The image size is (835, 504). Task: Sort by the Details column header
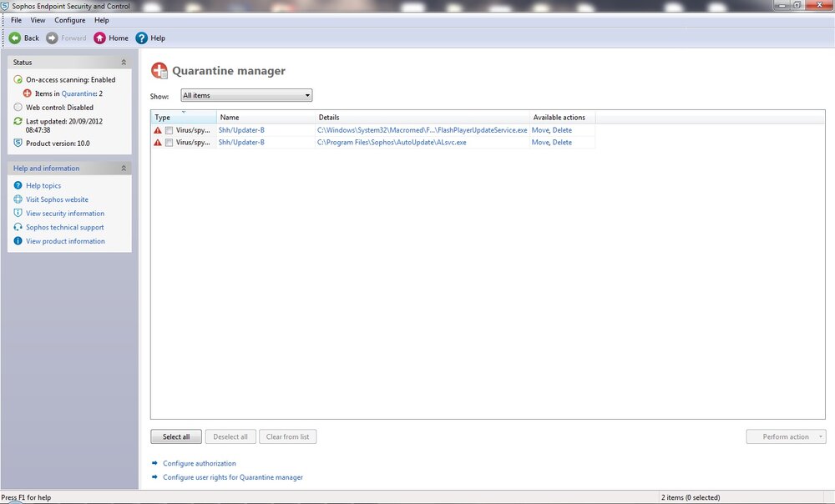423,117
